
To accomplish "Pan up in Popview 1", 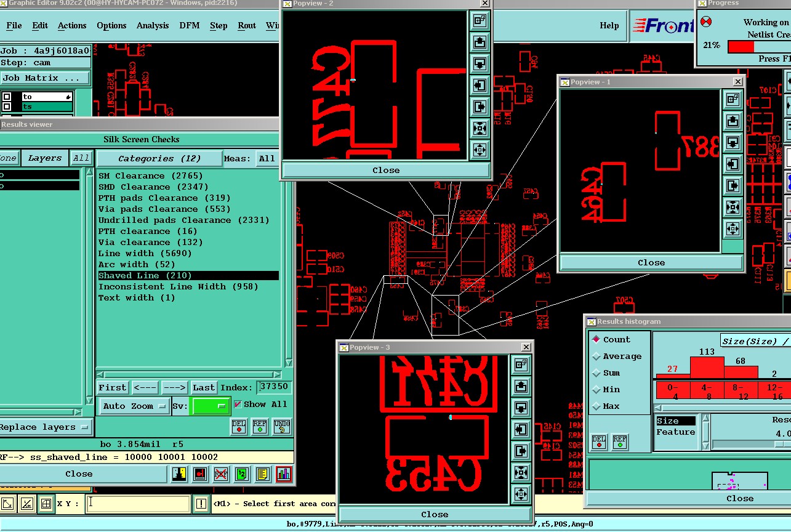I will pyautogui.click(x=732, y=121).
